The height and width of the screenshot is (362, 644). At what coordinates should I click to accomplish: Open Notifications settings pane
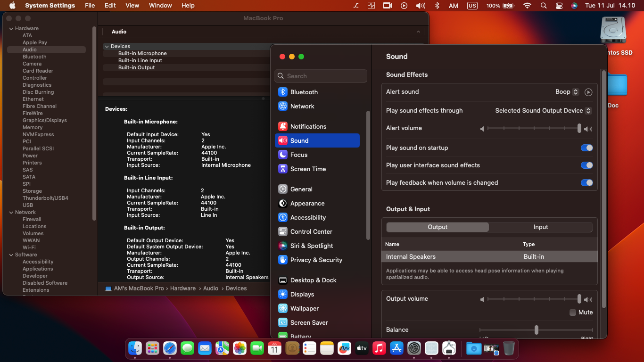click(308, 126)
